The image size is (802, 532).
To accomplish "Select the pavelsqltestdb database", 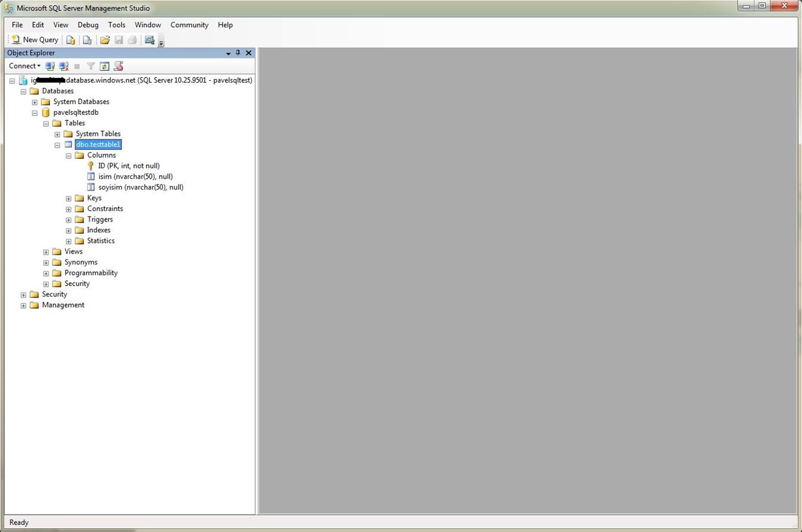I will (76, 112).
